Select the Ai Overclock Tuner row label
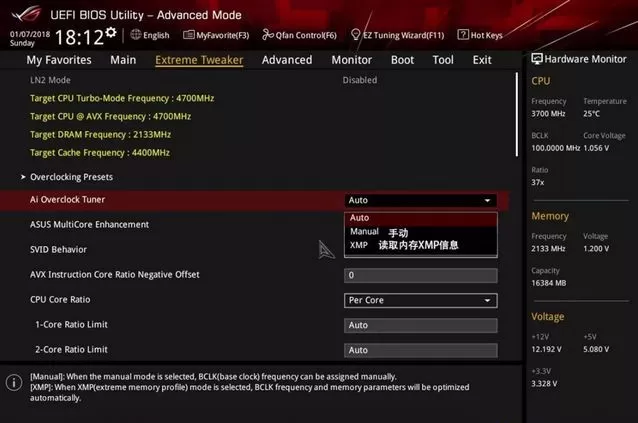Screen dimensions: 638x423 click(x=68, y=200)
